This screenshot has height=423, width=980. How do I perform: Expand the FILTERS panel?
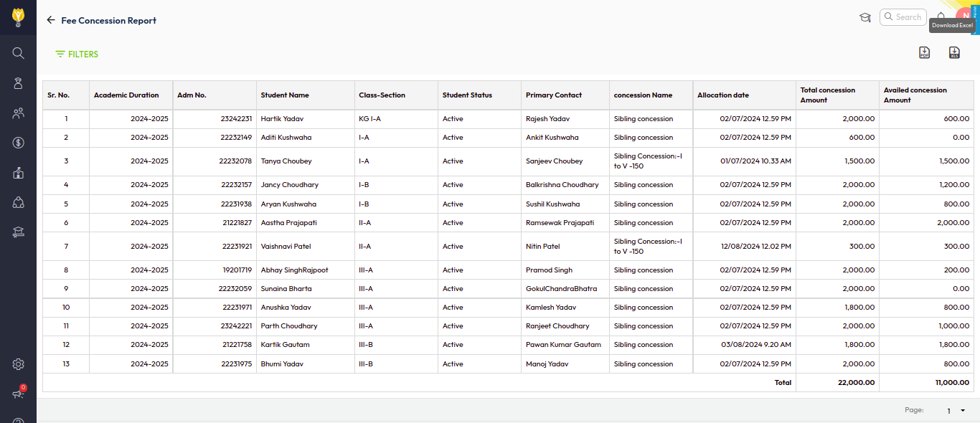click(x=77, y=54)
